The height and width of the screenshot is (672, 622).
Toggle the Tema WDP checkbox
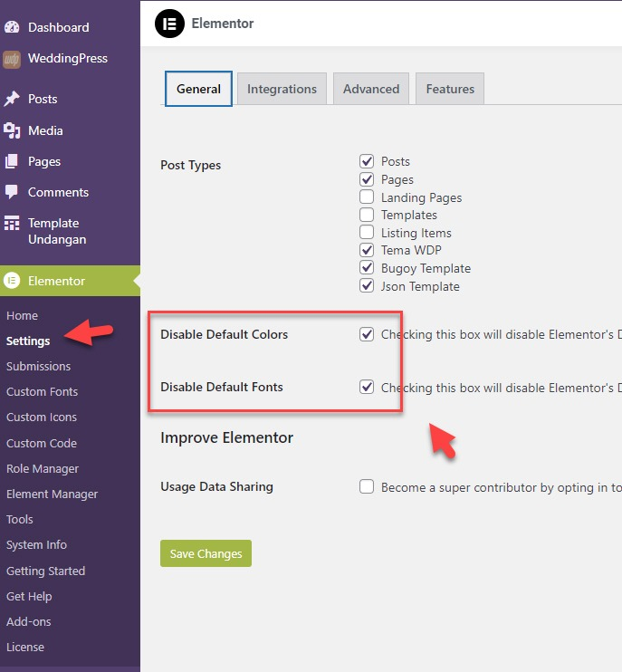(367, 249)
